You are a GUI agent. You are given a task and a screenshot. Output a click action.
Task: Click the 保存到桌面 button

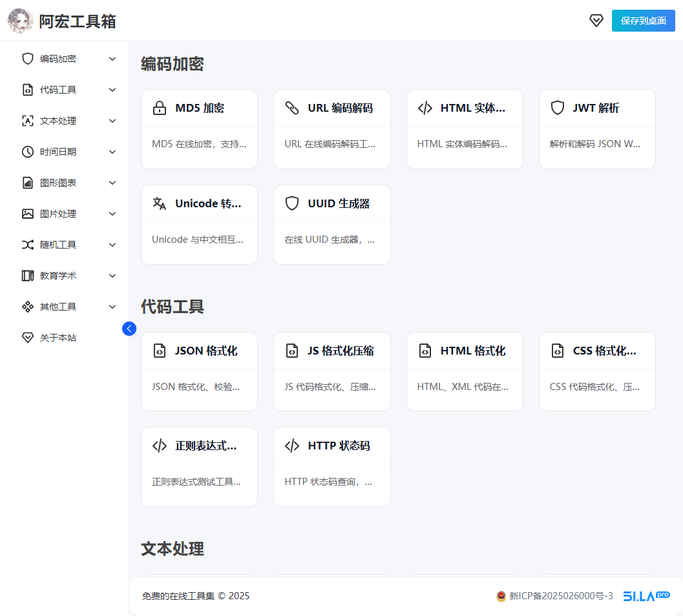coord(643,21)
